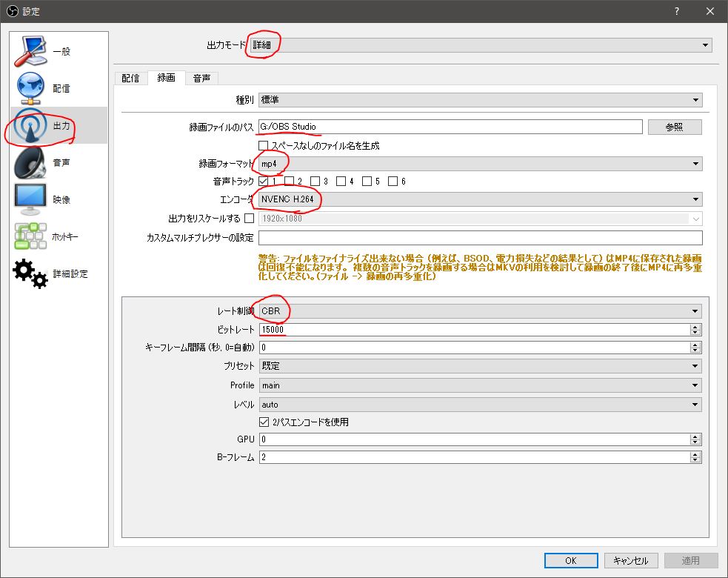Open the レート制御 dropdown showing CBR
Screen dimensions: 728x578
coord(480,310)
